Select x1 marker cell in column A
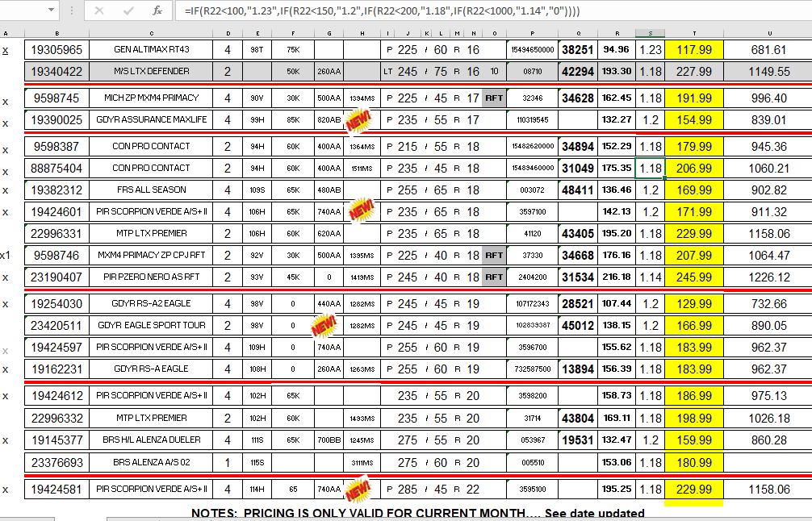 (5, 255)
